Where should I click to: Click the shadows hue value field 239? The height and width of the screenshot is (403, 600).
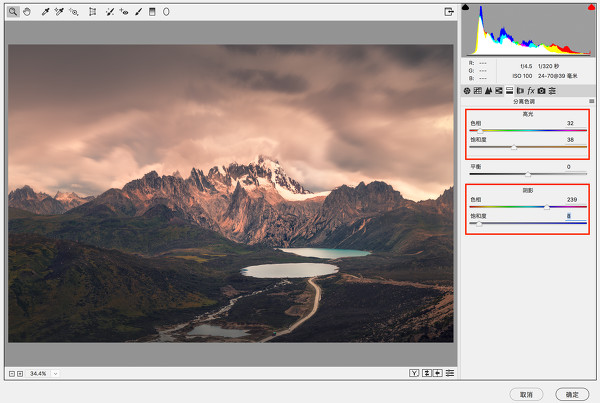click(575, 200)
